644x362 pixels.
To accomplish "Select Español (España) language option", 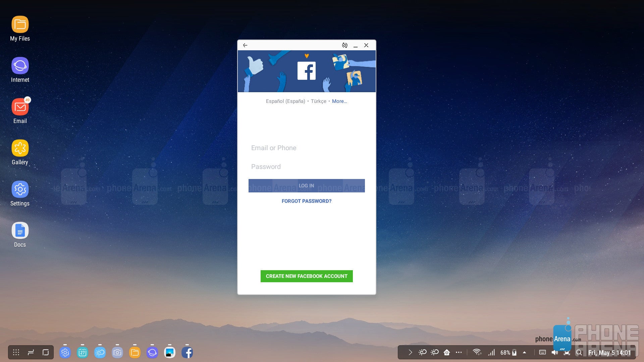I will click(x=285, y=101).
